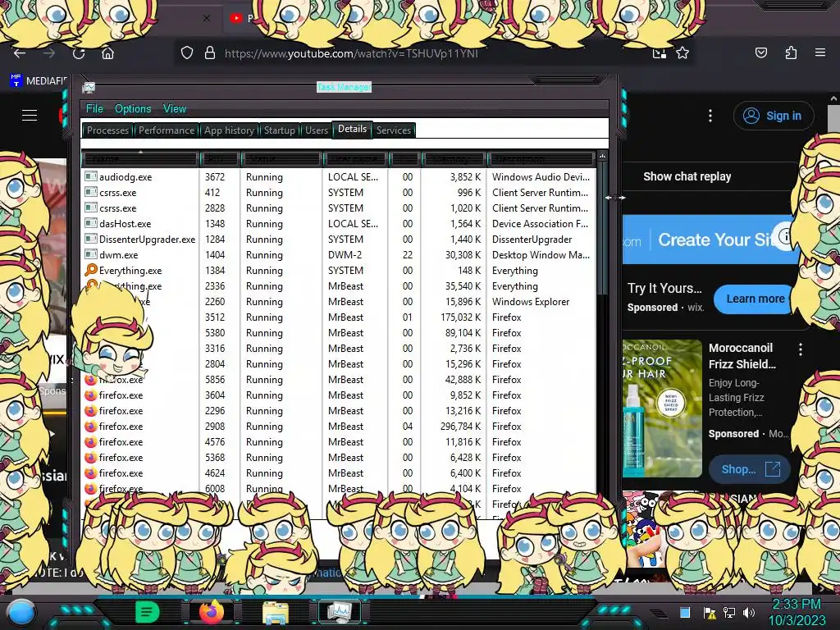Select the Details tab
This screenshot has height=630, width=840.
click(x=352, y=129)
